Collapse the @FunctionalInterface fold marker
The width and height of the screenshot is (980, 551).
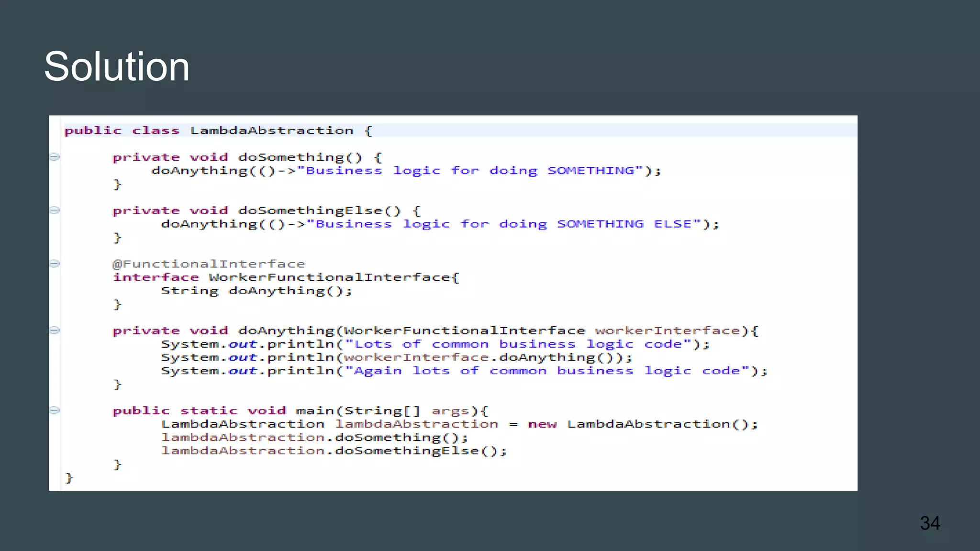[x=55, y=264]
